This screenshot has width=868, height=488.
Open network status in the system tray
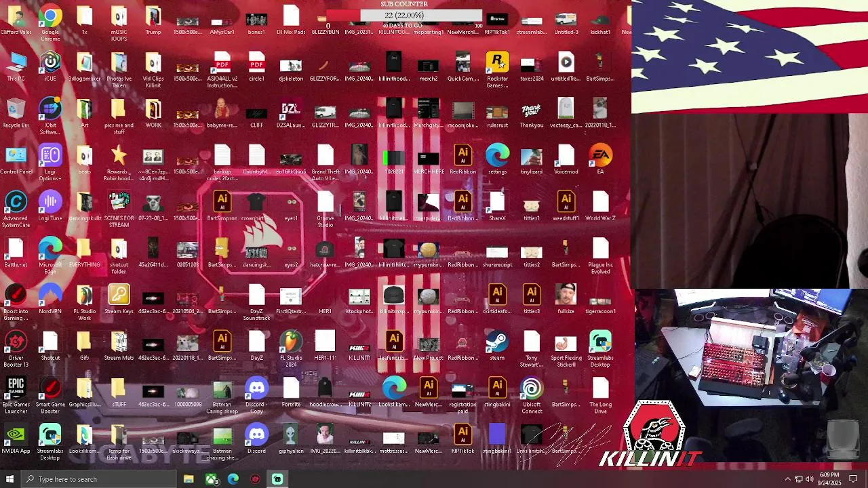click(798, 479)
